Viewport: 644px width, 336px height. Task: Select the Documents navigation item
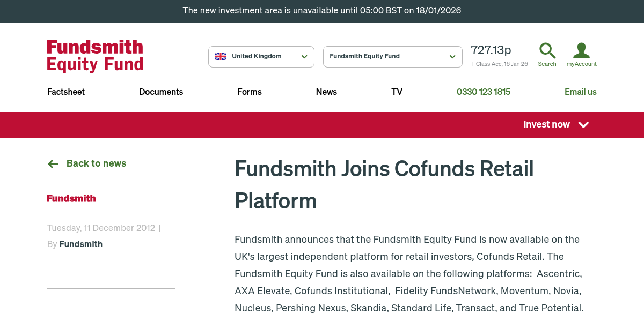[x=161, y=92]
